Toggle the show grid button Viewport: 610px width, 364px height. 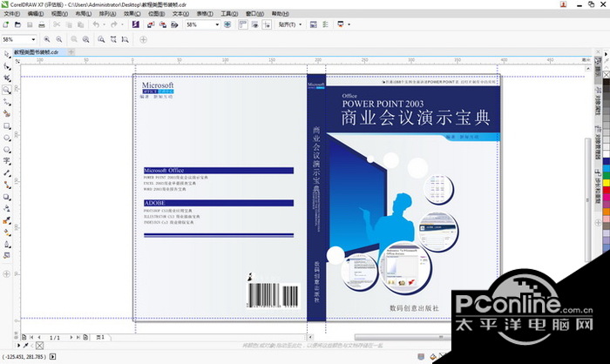coord(254,24)
